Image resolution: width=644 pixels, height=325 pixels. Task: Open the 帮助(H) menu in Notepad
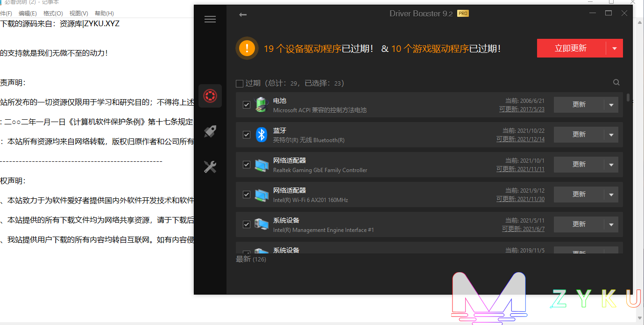(104, 14)
